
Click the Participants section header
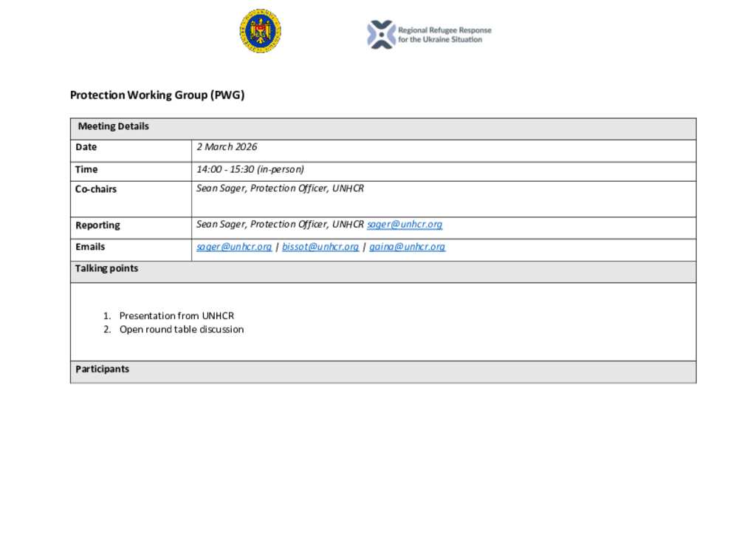coord(102,369)
